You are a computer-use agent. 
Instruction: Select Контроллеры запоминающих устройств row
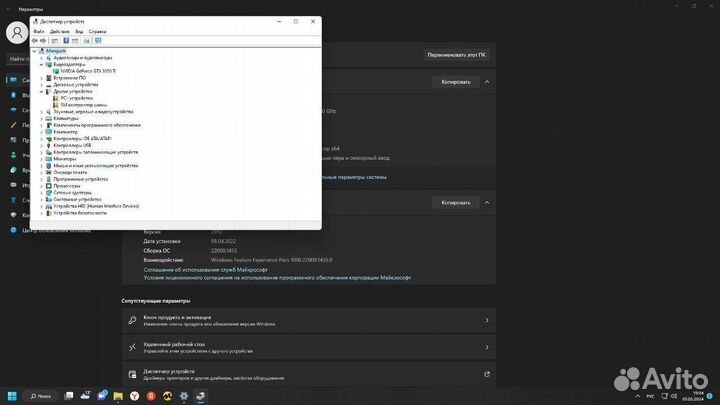tap(96, 152)
